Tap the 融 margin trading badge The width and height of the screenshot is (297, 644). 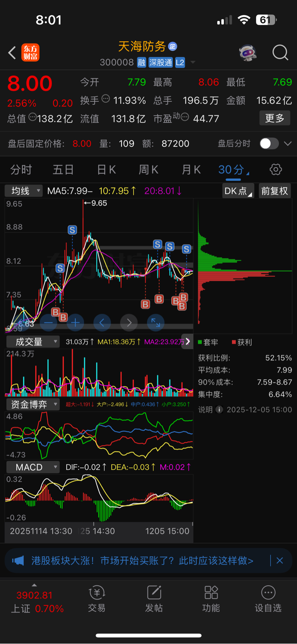[142, 62]
